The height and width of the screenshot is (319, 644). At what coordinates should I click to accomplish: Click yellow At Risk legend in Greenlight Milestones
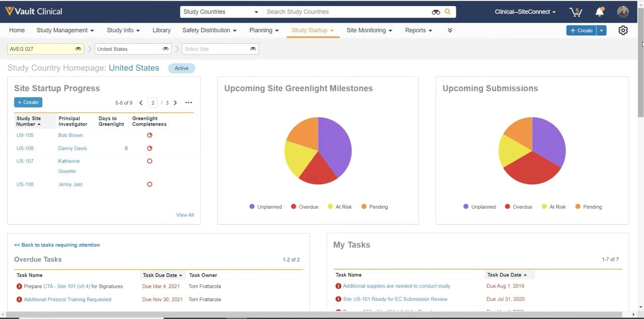tap(340, 207)
